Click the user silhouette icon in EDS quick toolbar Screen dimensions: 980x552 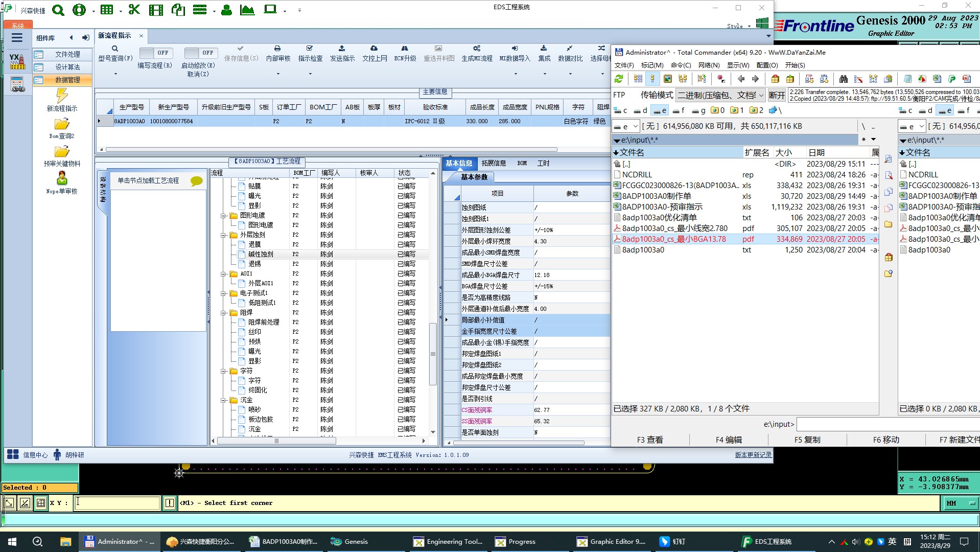click(x=226, y=10)
